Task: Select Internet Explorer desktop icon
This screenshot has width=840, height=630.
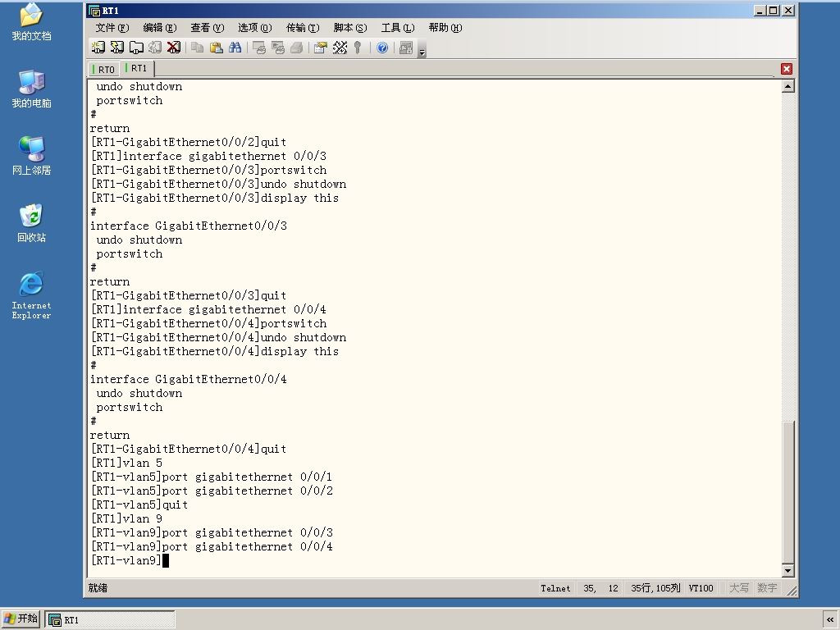Action: click(x=31, y=295)
